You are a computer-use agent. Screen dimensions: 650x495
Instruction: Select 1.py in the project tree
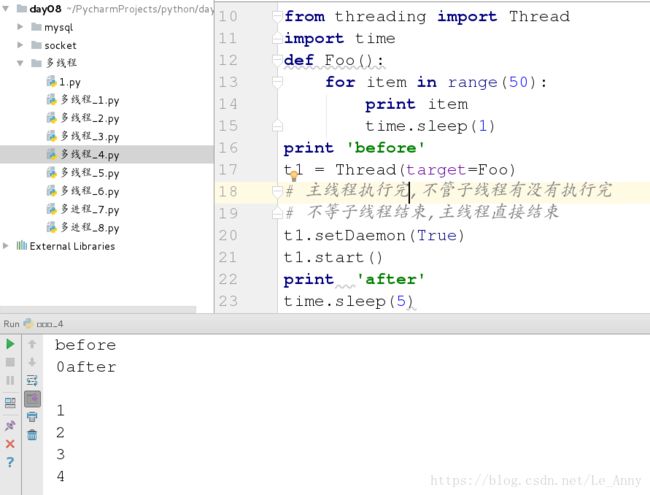tap(68, 82)
